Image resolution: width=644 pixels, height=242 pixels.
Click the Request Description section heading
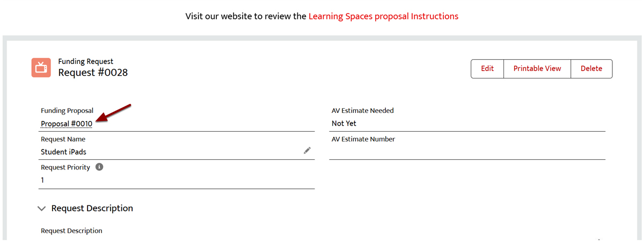[x=92, y=208]
